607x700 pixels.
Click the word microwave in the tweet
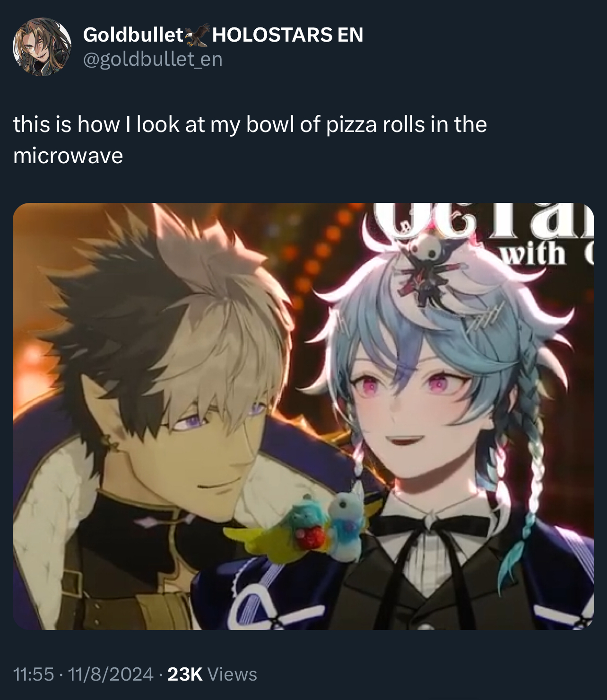(68, 155)
